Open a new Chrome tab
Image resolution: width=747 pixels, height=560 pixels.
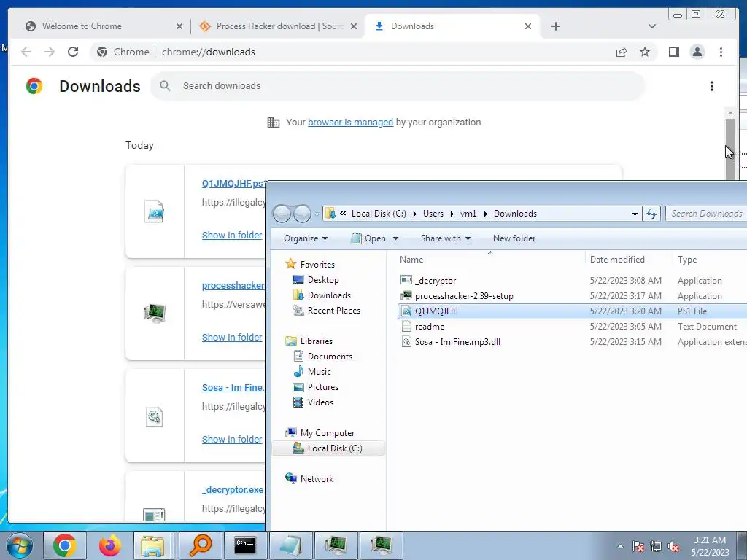tap(555, 26)
